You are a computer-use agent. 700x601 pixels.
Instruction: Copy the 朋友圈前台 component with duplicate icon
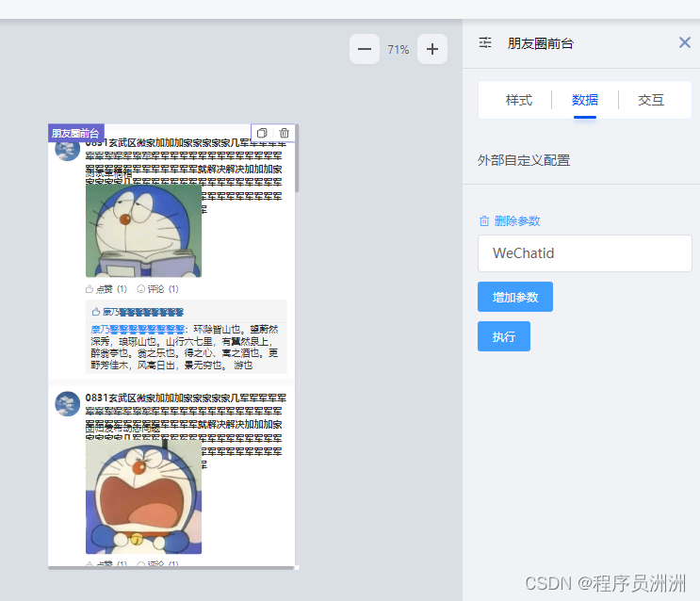[x=262, y=133]
